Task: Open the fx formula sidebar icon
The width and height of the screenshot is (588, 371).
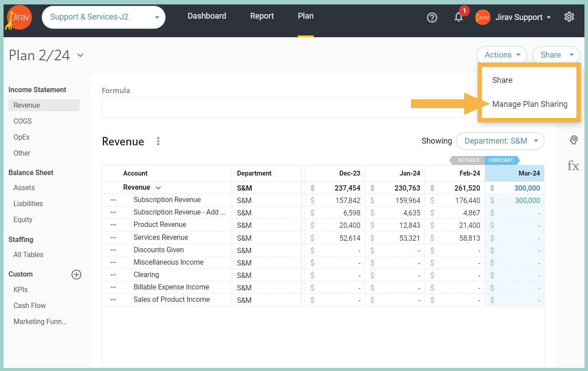Action: pos(573,166)
